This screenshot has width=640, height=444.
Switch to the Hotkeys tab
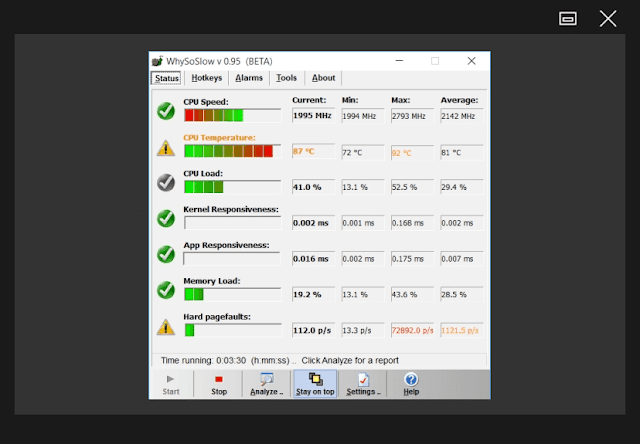[207, 78]
